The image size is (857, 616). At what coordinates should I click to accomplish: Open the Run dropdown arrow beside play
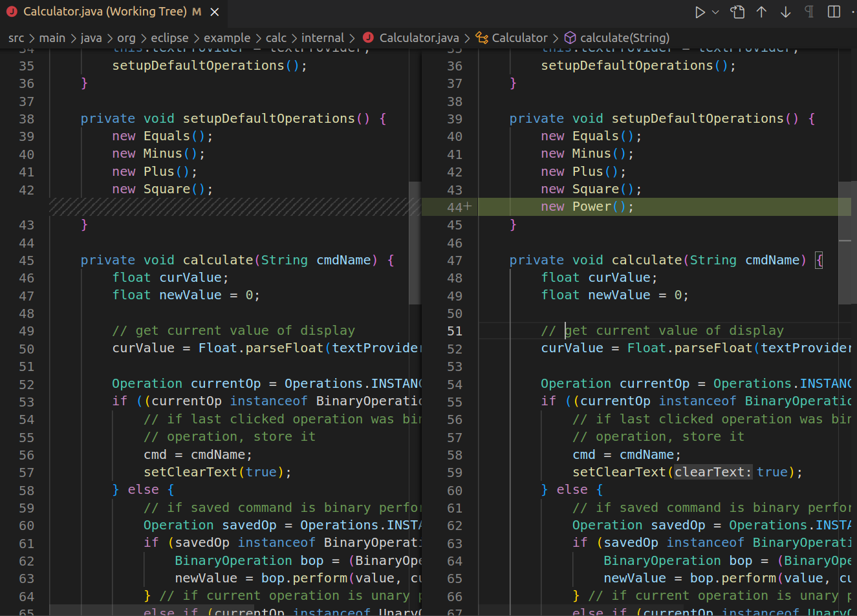point(715,12)
